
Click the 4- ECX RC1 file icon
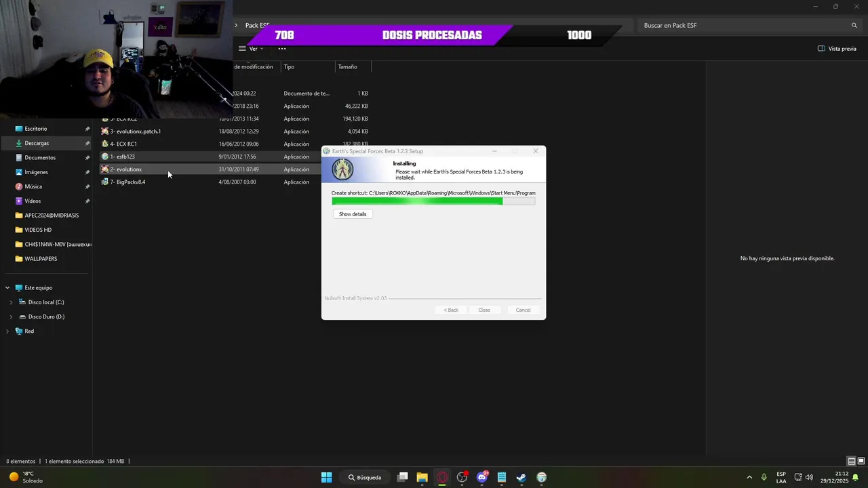[104, 144]
